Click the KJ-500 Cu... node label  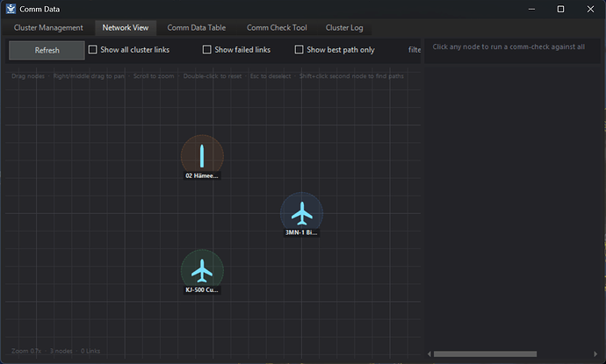coord(202,290)
